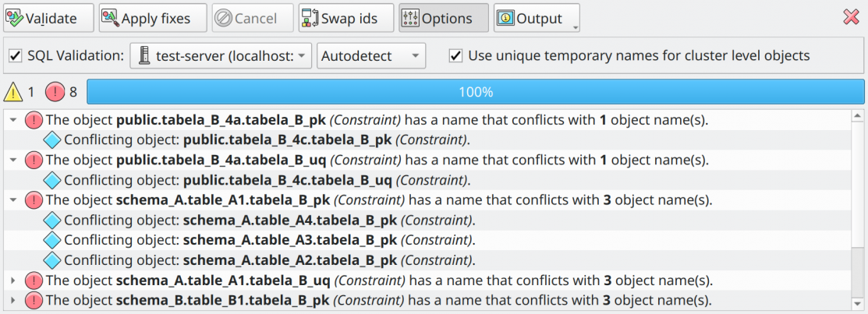Select the blue diamond beside table_A4.tabela_B_pk

pos(51,220)
